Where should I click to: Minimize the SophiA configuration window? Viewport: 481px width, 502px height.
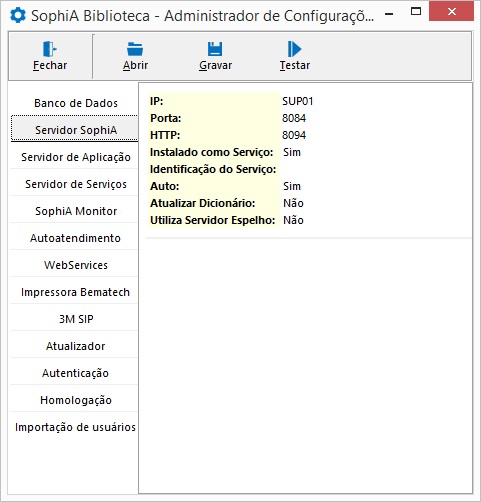coord(389,14)
